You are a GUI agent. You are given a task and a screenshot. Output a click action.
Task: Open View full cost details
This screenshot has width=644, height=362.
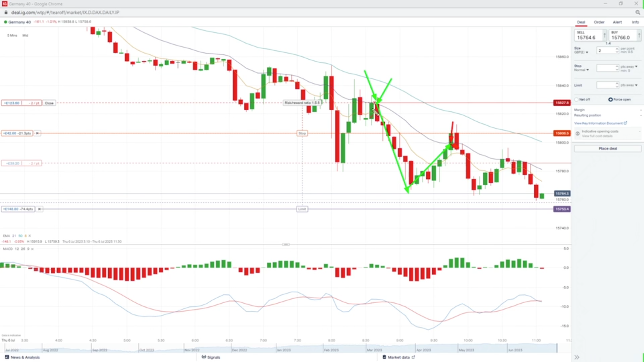(x=597, y=136)
